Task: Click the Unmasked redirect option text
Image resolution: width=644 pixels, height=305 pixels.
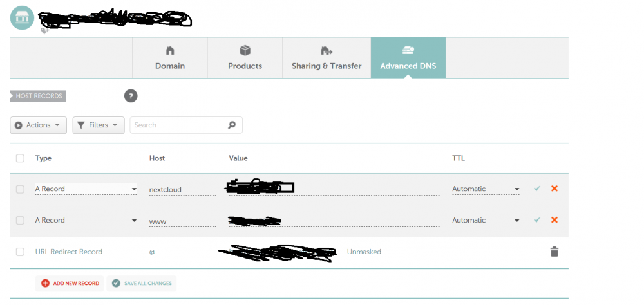Action: [x=364, y=252]
